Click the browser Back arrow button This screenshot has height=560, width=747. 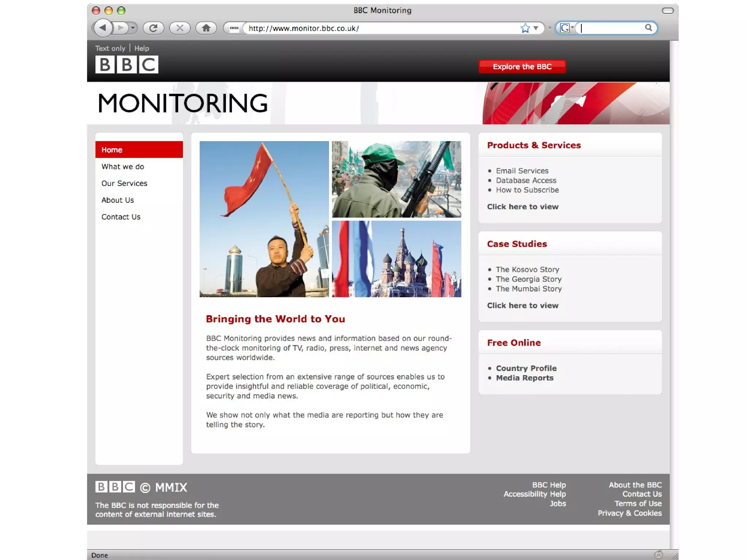tap(102, 28)
